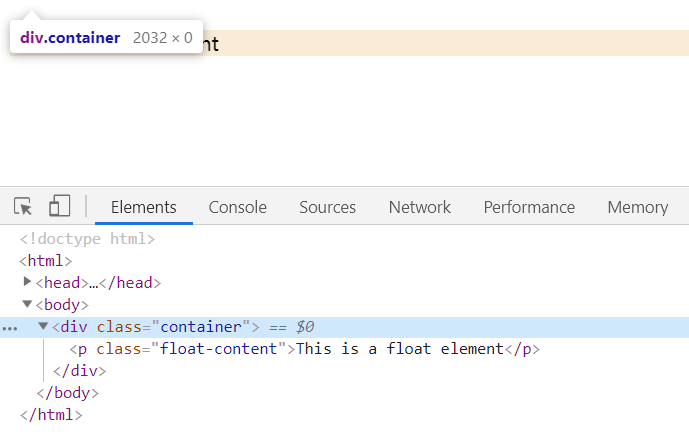Activate the inspect element picker icon
The width and height of the screenshot is (689, 434).
click(x=23, y=207)
